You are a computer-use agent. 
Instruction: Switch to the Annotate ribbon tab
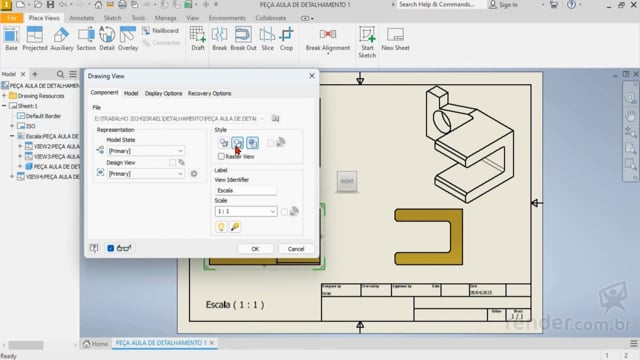[x=82, y=18]
